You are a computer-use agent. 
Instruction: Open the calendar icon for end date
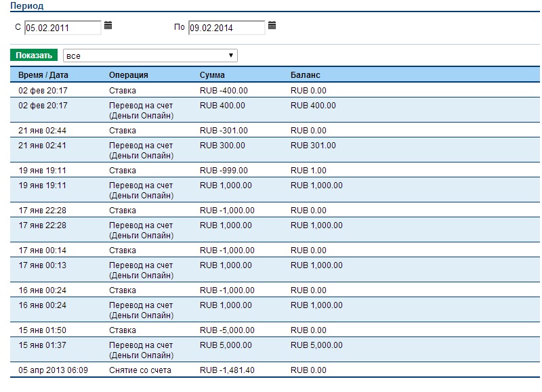coord(272,26)
